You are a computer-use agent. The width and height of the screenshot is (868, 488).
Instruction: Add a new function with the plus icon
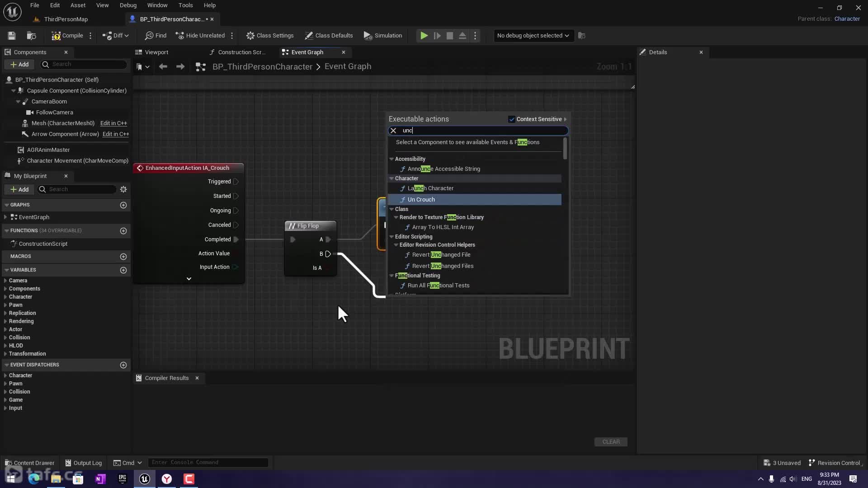pos(123,231)
